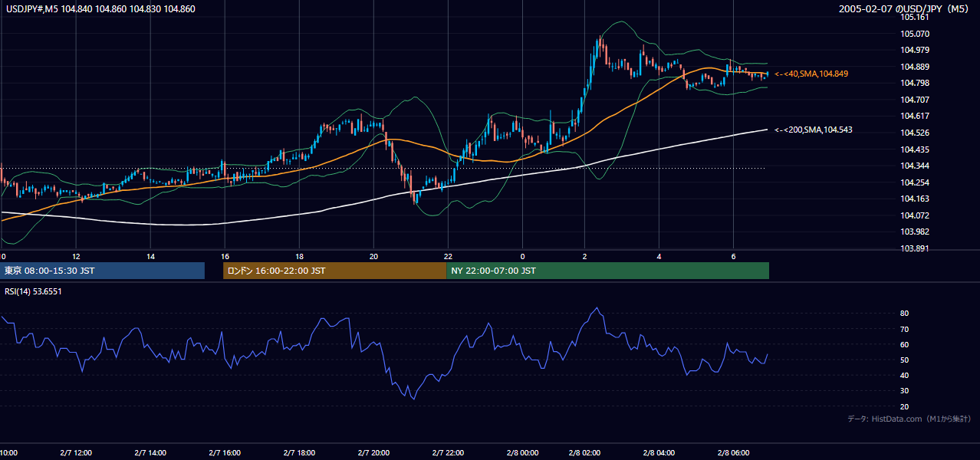
Task: Click hour label 22 under price chart
Action: pyautogui.click(x=448, y=256)
